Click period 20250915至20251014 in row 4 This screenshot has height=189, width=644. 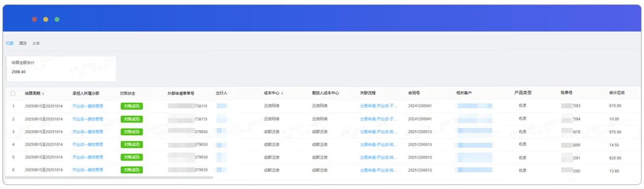43,145
